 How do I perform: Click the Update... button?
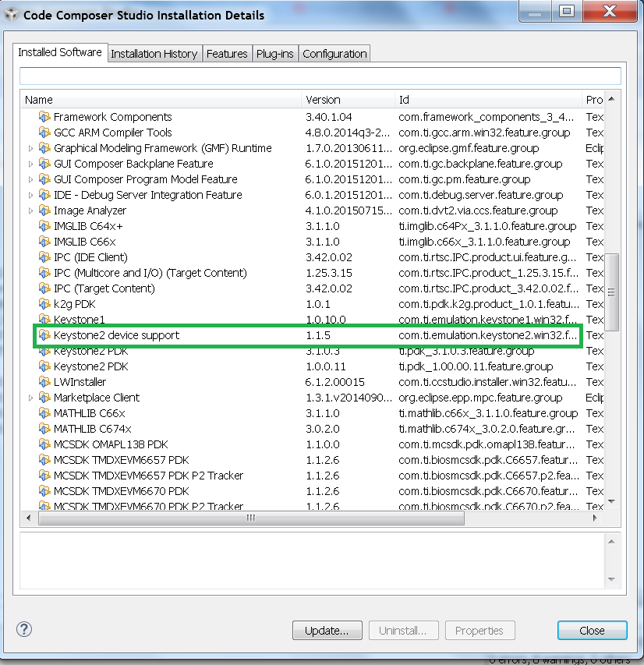tap(327, 631)
